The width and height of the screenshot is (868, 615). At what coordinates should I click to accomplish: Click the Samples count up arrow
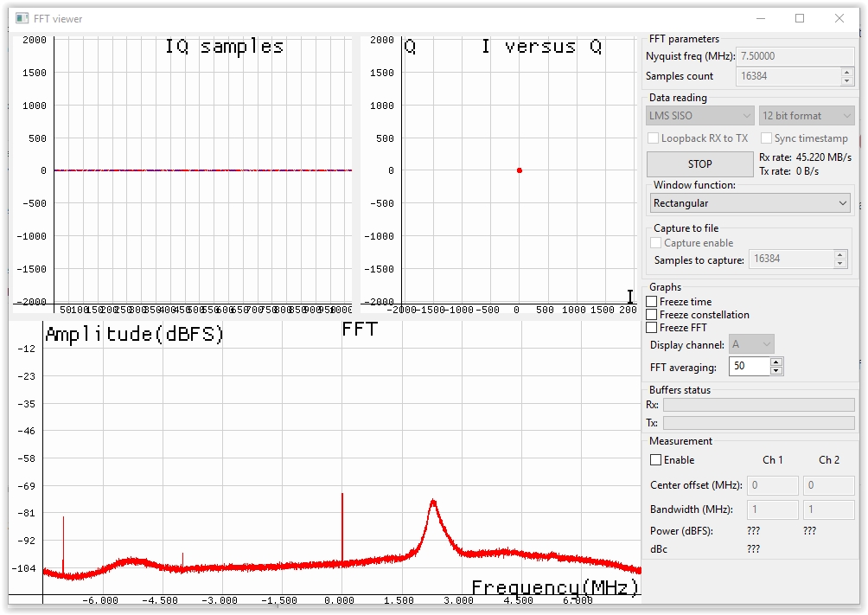pyautogui.click(x=846, y=72)
